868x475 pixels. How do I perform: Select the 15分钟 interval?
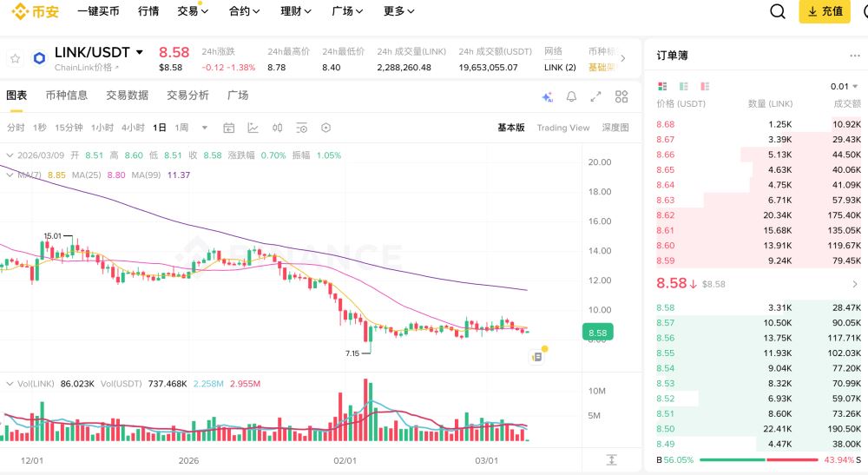69,128
